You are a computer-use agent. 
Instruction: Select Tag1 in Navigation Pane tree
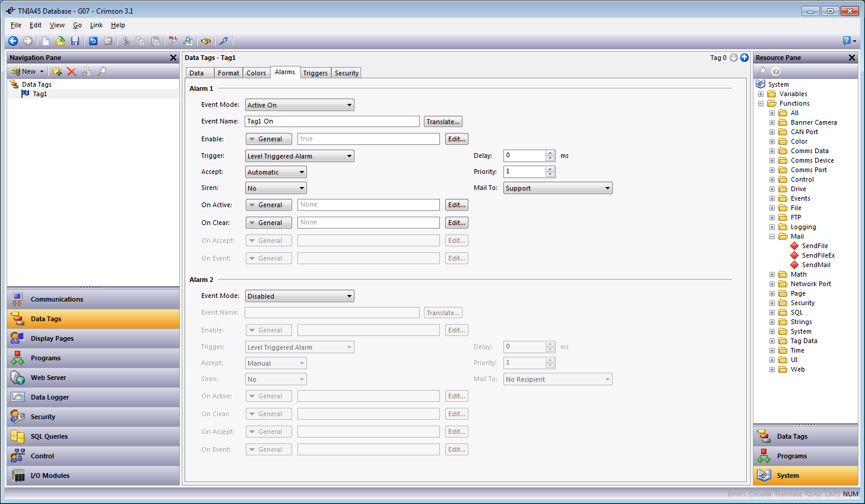tap(40, 94)
